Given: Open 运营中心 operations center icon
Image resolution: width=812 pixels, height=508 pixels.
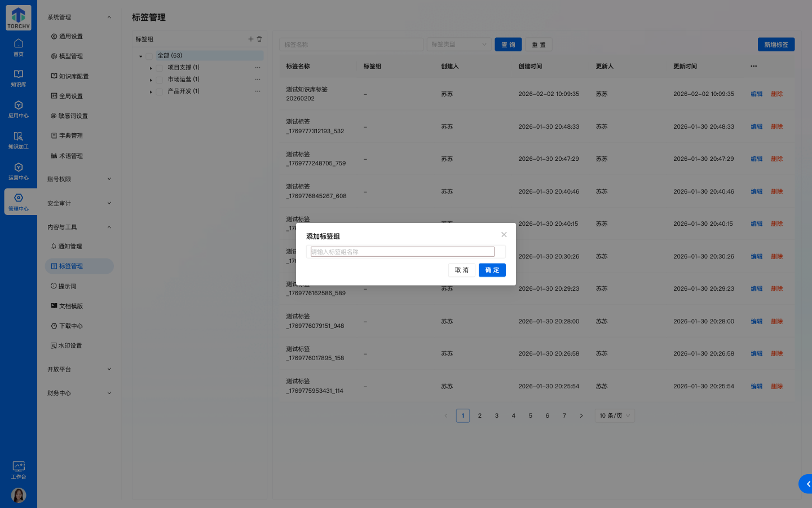Looking at the screenshot, I should [x=19, y=171].
